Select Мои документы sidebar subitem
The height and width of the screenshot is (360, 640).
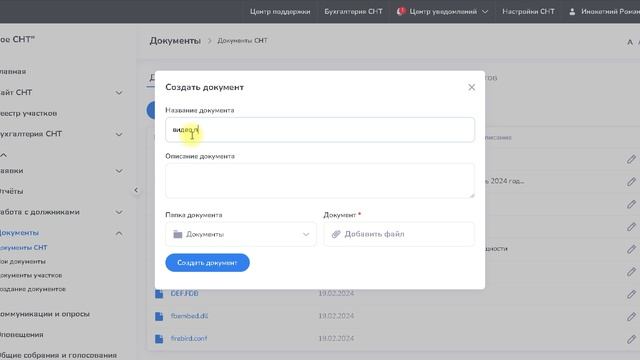[22, 261]
